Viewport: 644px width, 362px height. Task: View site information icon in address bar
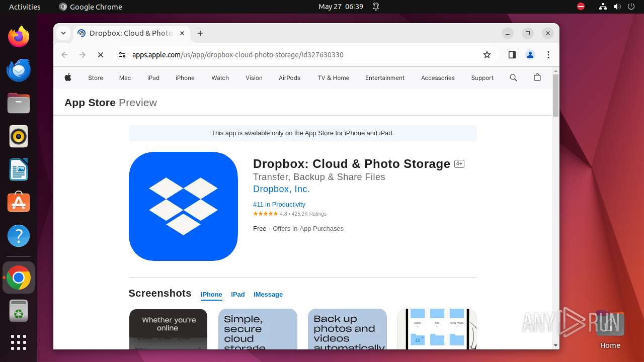tap(122, 55)
